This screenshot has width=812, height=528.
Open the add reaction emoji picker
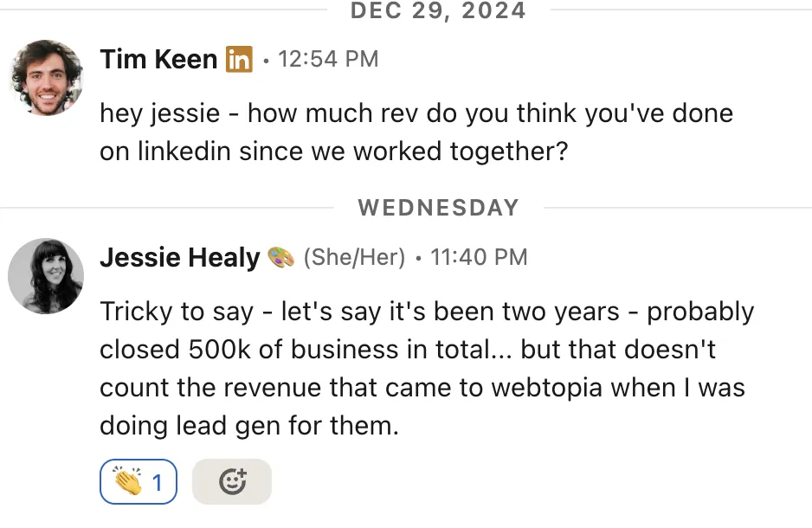[x=232, y=481]
